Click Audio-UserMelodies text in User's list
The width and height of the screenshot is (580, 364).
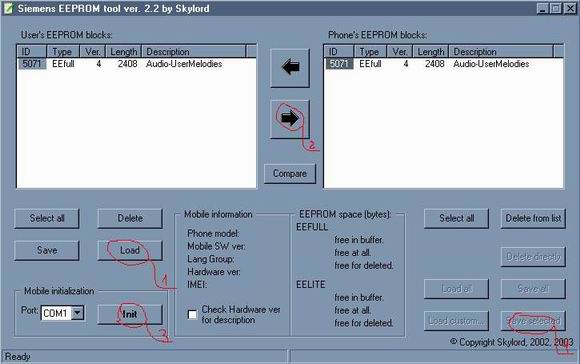point(184,64)
